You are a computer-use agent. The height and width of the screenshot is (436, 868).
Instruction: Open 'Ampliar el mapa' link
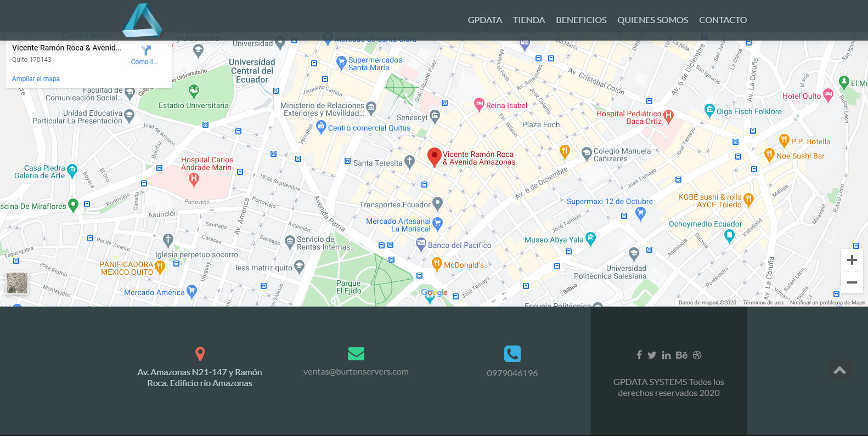pos(36,79)
